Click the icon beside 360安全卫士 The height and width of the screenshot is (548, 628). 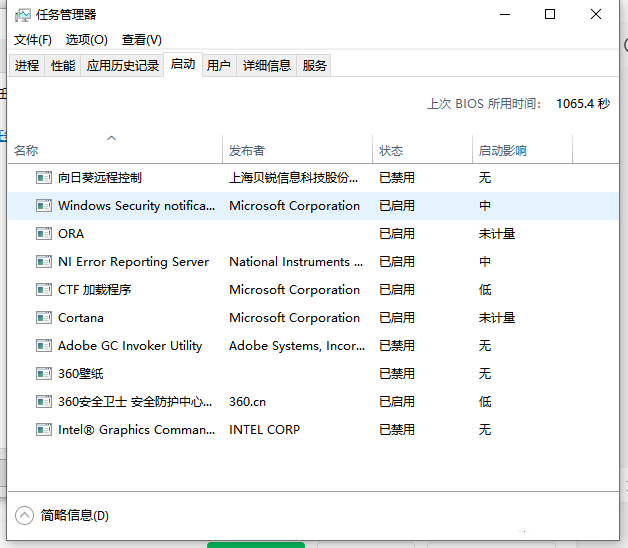pyautogui.click(x=44, y=402)
